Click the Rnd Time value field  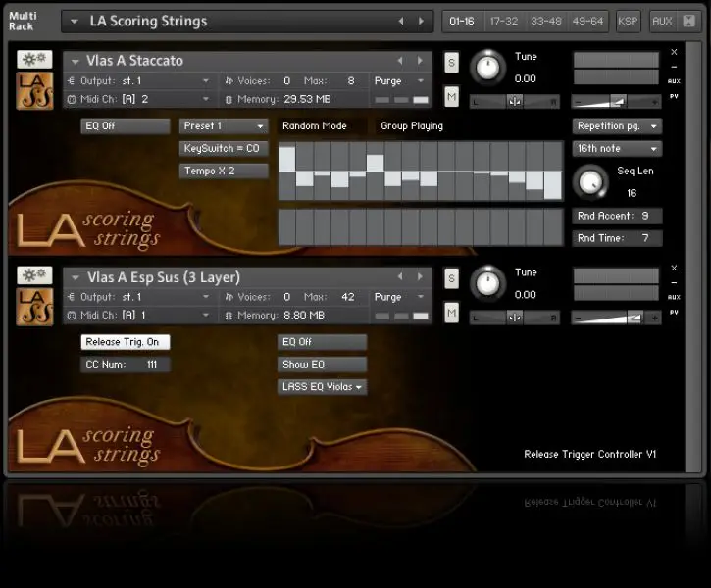(x=617, y=238)
